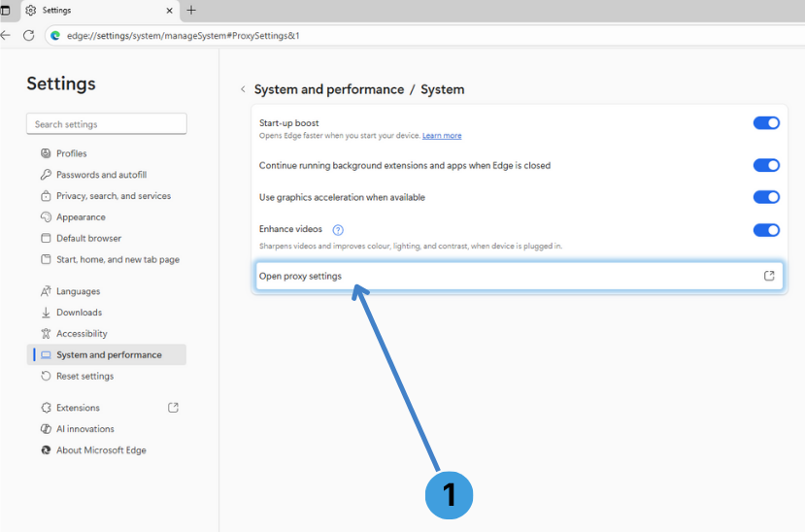The height and width of the screenshot is (532, 805).
Task: Click in the Search settings field
Action: [106, 123]
